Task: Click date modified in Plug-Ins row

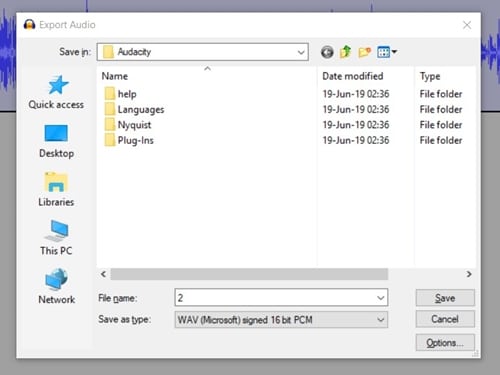Action: tap(356, 140)
